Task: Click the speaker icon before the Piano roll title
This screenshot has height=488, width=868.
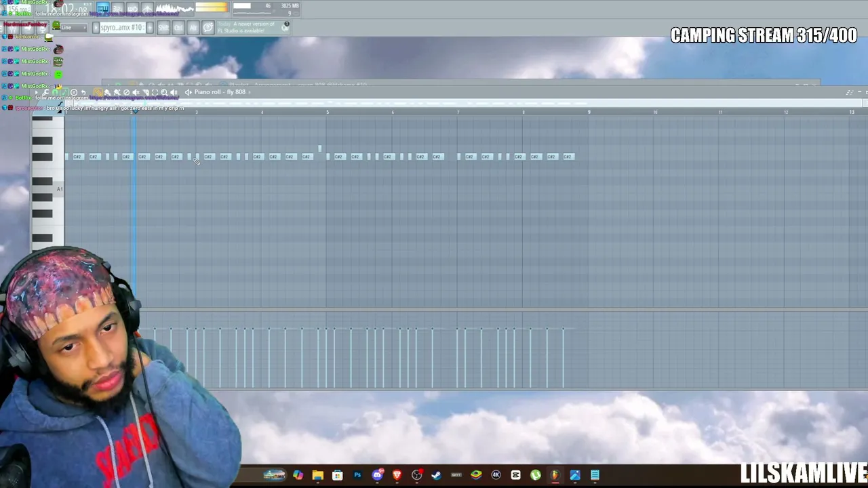Action: click(188, 92)
